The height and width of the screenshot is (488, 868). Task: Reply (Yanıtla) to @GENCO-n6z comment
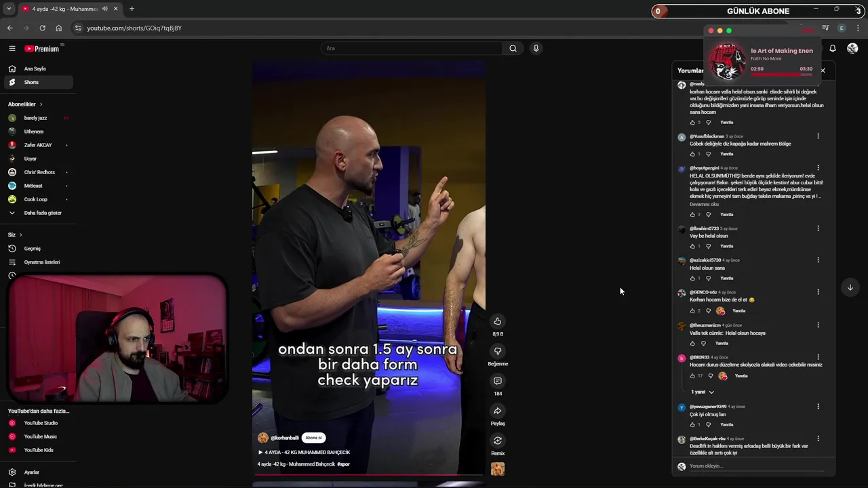739,311
